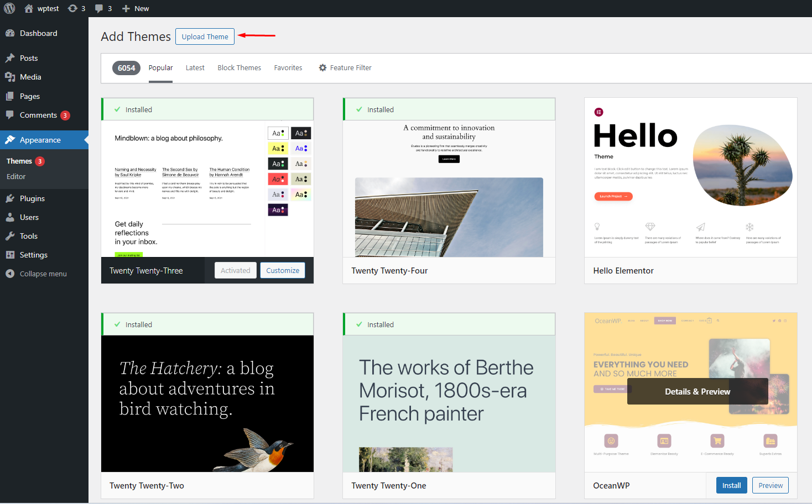
Task: Click the Media library icon
Action: pos(10,77)
